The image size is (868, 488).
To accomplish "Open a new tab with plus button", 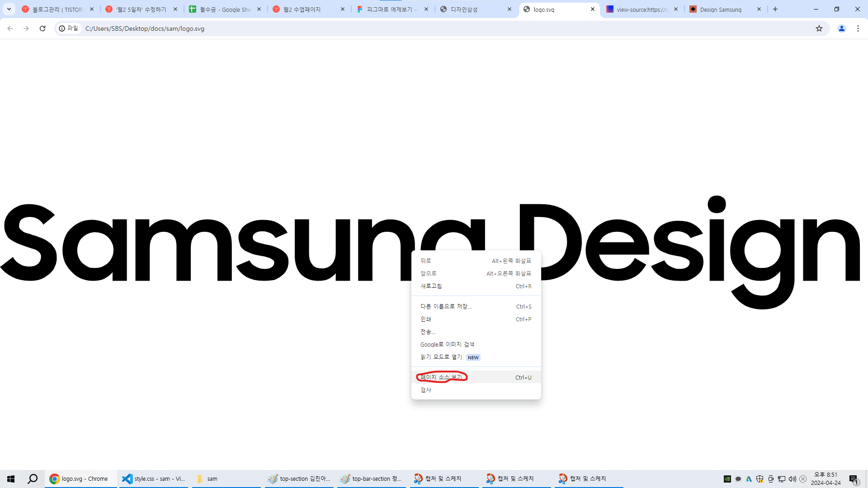I will 775,9.
